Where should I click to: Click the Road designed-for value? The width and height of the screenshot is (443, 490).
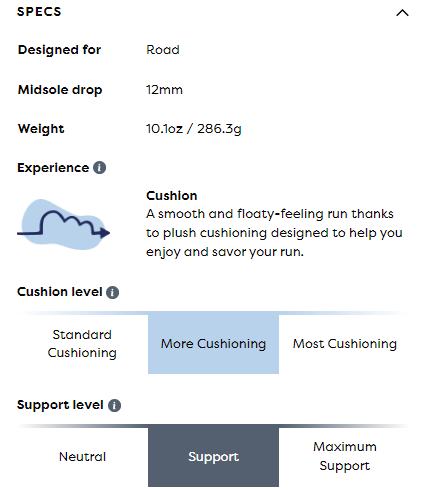point(163,50)
